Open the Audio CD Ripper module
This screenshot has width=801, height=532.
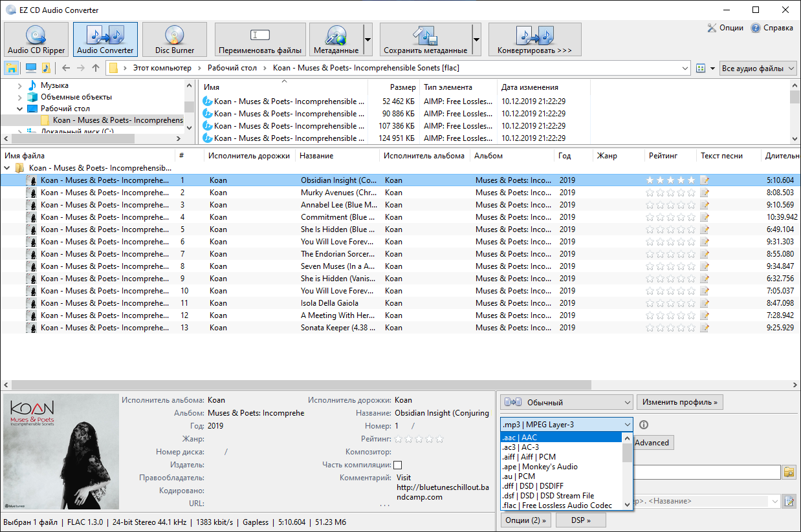[36, 39]
